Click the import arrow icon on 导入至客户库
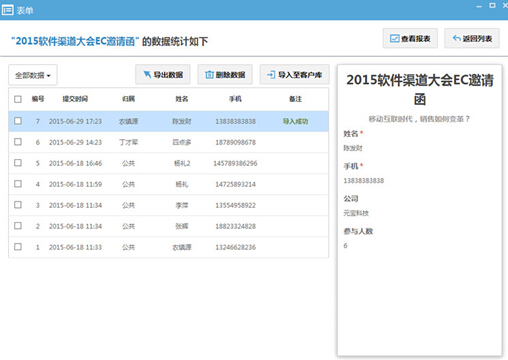This screenshot has height=360, width=508. (x=271, y=75)
